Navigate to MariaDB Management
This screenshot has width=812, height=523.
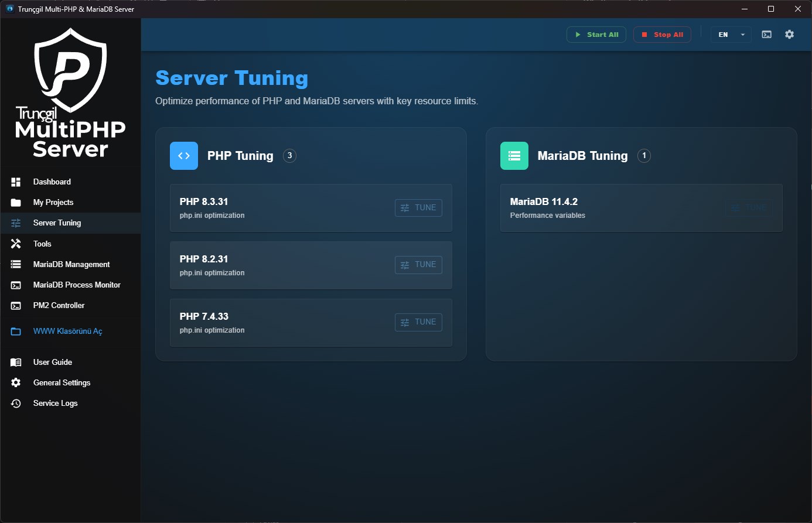pyautogui.click(x=70, y=265)
